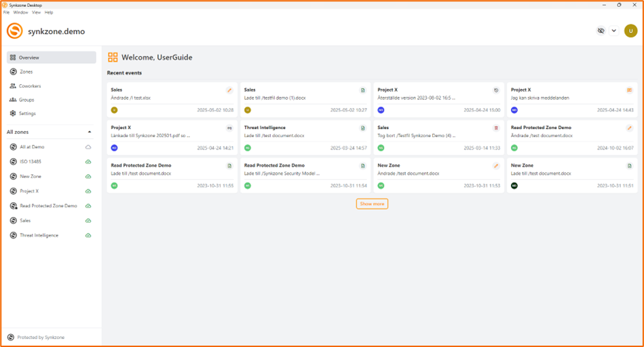Click 'Protected by Synkzone' footer link
The image size is (644, 347).
(41, 337)
